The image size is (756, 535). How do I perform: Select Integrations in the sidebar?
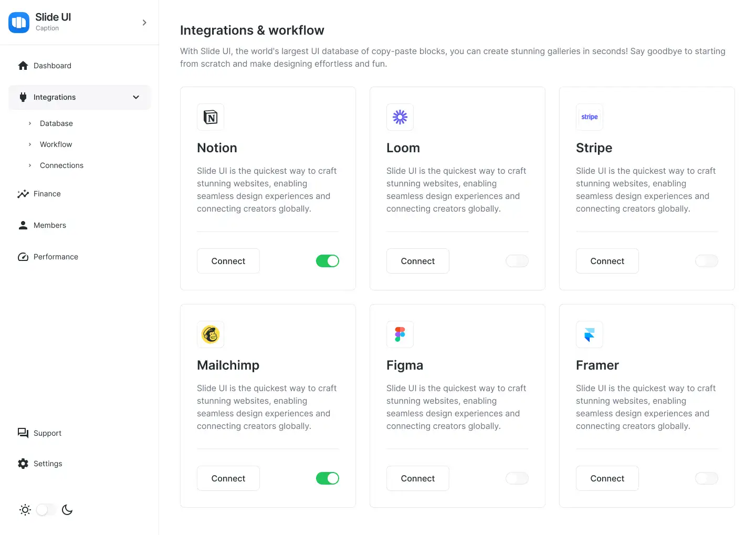(x=79, y=97)
